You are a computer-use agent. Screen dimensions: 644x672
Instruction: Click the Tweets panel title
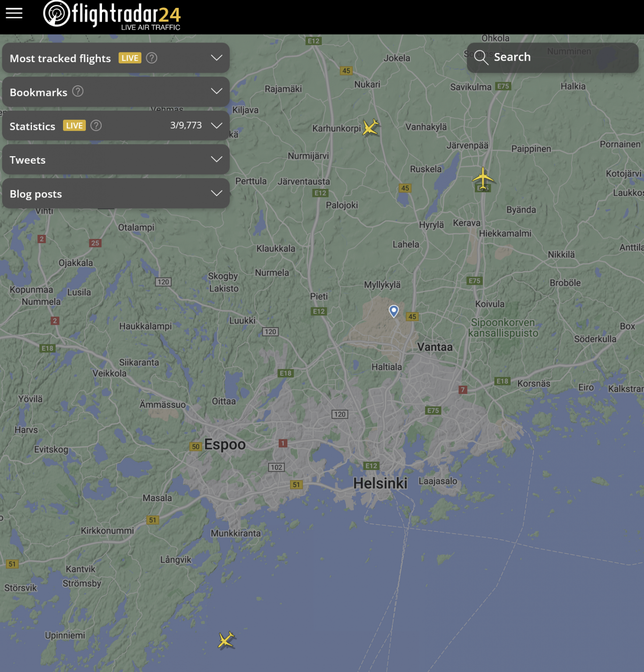28,160
